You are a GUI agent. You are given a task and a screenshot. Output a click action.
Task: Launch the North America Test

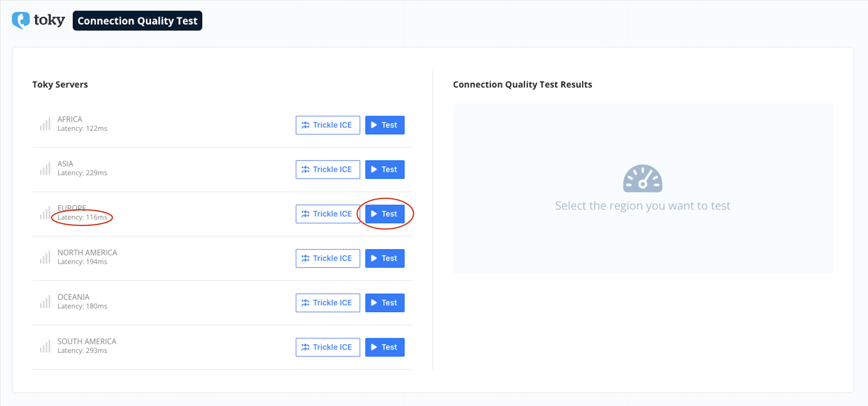click(x=385, y=258)
